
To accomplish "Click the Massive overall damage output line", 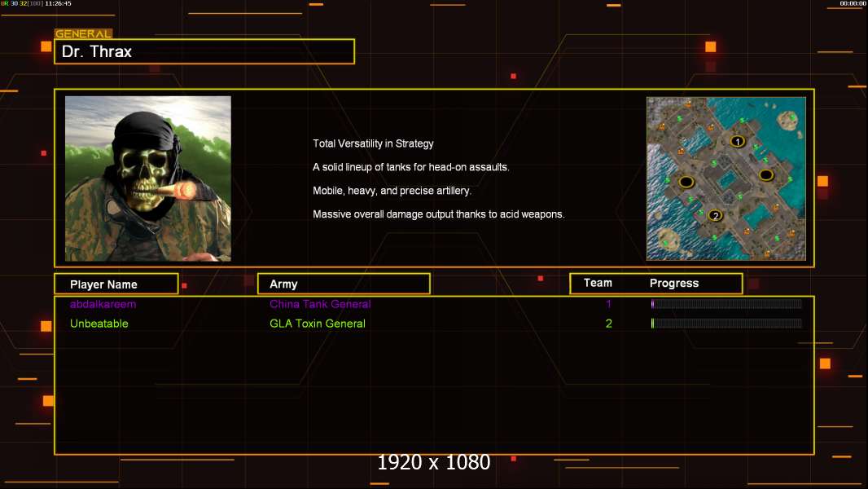I will point(438,214).
